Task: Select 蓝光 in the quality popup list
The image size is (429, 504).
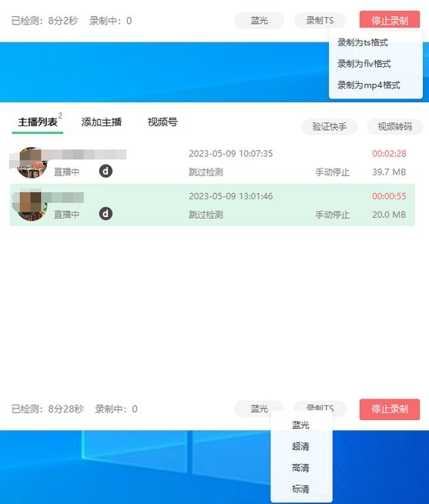Action: 300,425
